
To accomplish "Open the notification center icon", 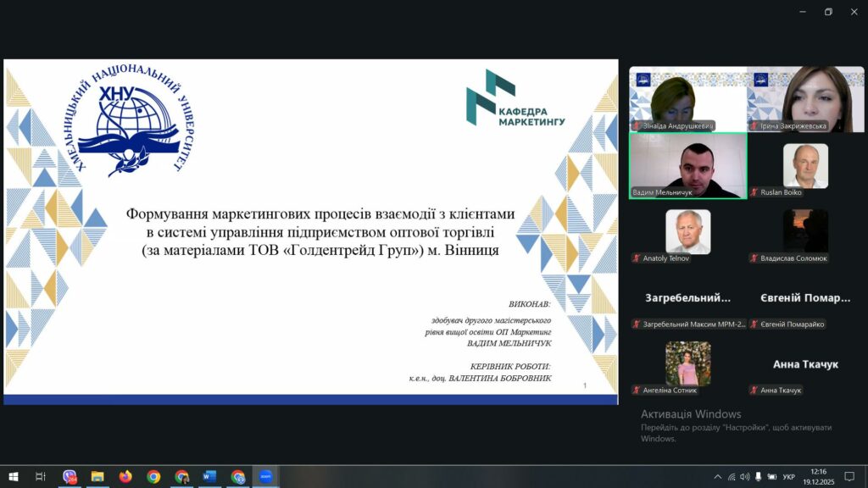I will pyautogui.click(x=849, y=477).
